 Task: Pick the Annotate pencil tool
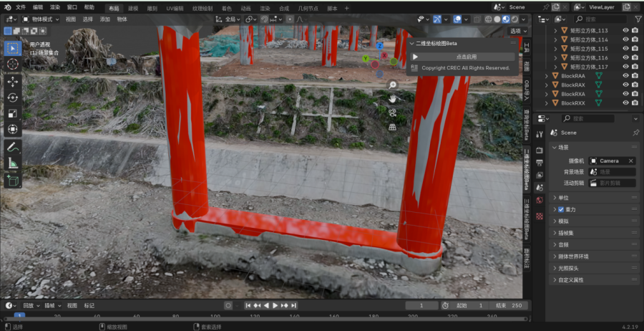point(13,147)
